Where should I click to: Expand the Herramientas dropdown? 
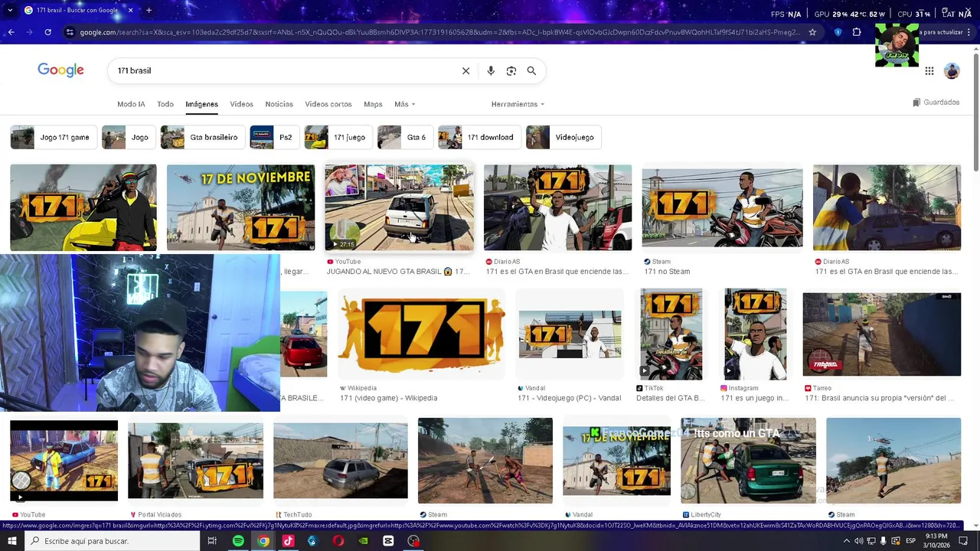click(518, 104)
